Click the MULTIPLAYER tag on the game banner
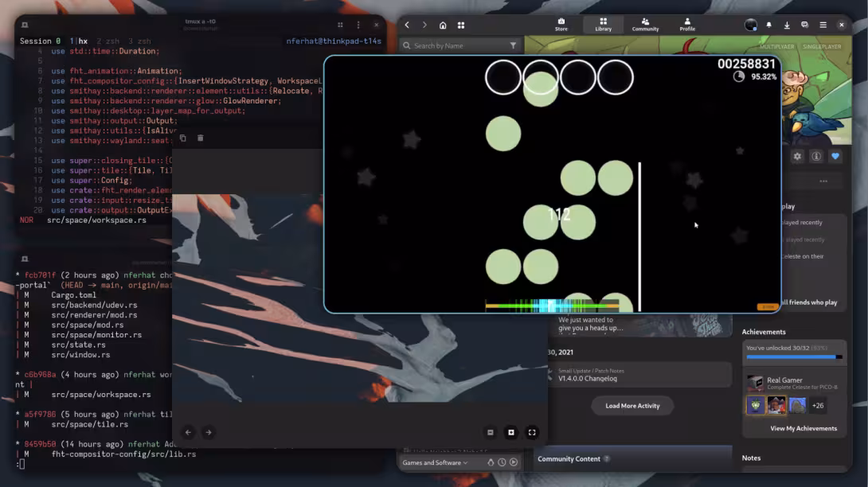868x487 pixels. 776,46
